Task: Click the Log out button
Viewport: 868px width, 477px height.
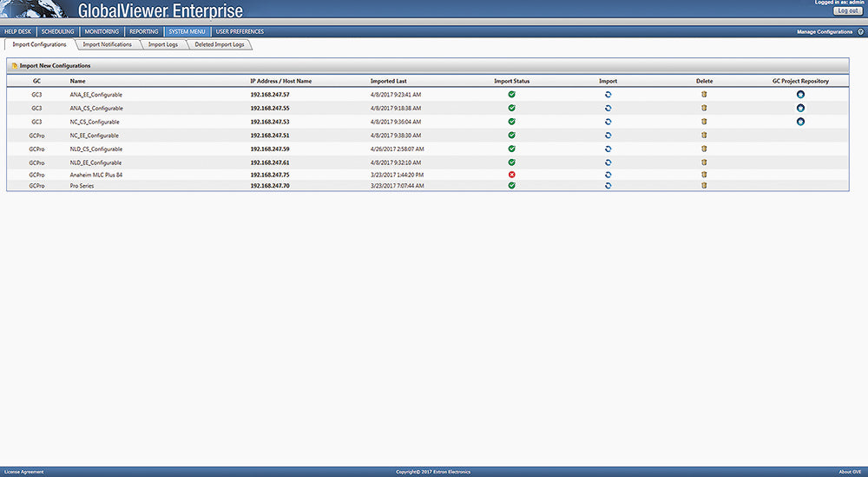Action: pyautogui.click(x=847, y=10)
